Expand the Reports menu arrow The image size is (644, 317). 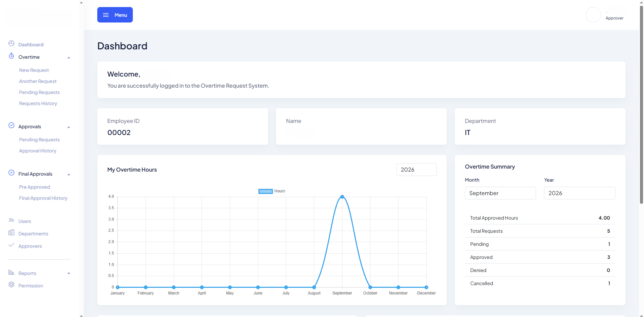point(69,274)
